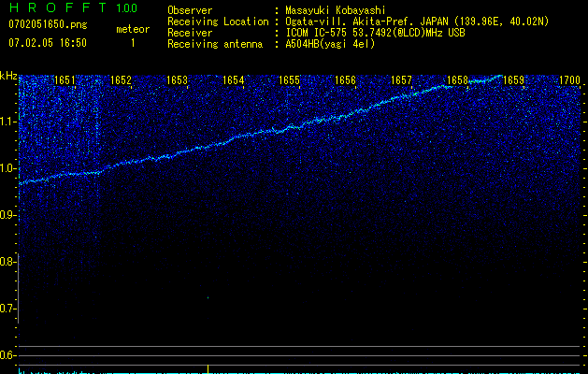
Task: Click the 1659 time marker
Action: tap(513, 80)
